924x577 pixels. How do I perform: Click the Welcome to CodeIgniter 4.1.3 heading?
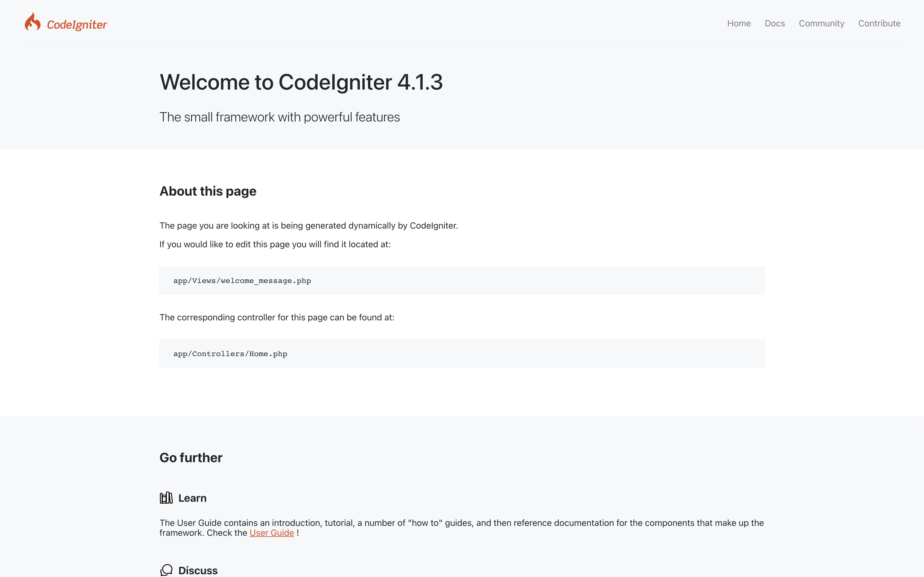(301, 82)
